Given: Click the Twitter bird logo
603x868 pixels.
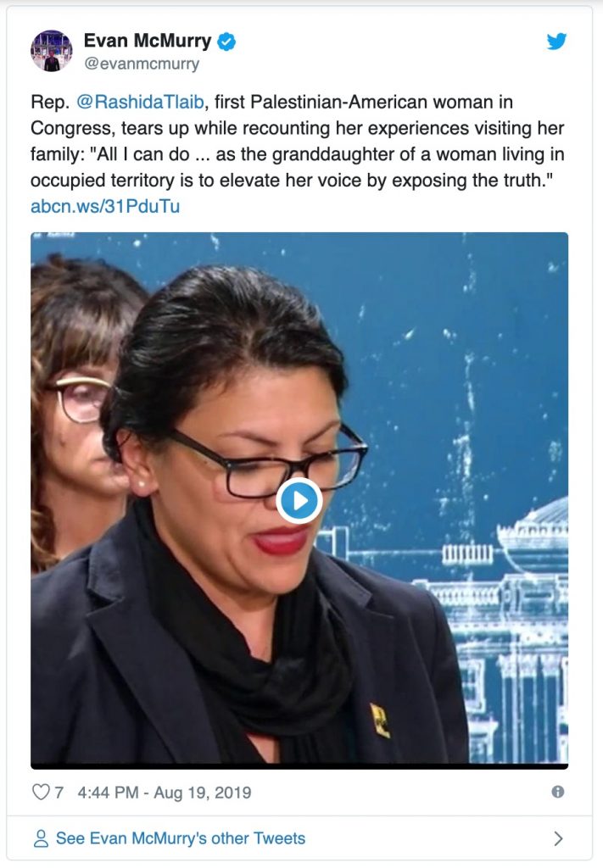Looking at the screenshot, I should click(x=556, y=42).
